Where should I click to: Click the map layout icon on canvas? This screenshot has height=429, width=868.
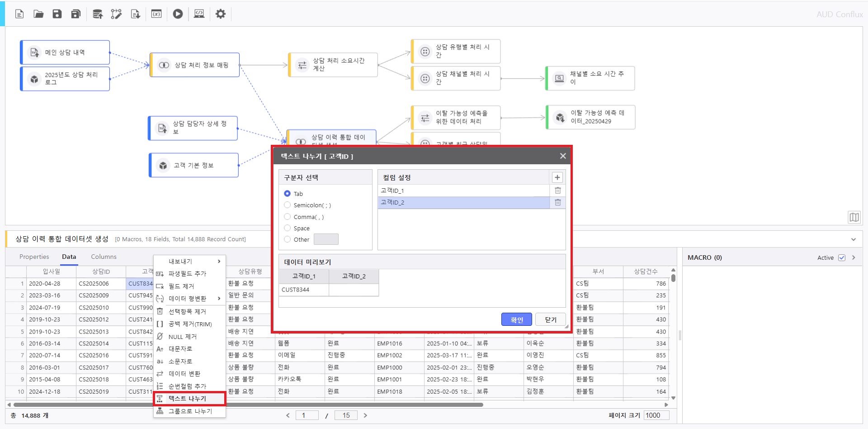[854, 217]
